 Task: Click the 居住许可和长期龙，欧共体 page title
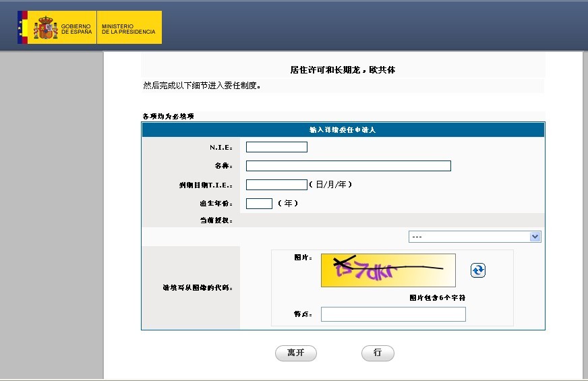click(343, 70)
